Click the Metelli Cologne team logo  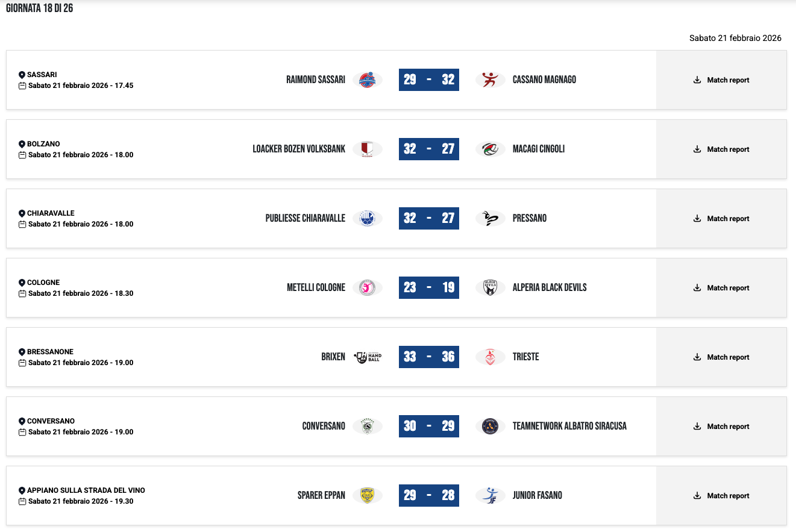pos(367,287)
